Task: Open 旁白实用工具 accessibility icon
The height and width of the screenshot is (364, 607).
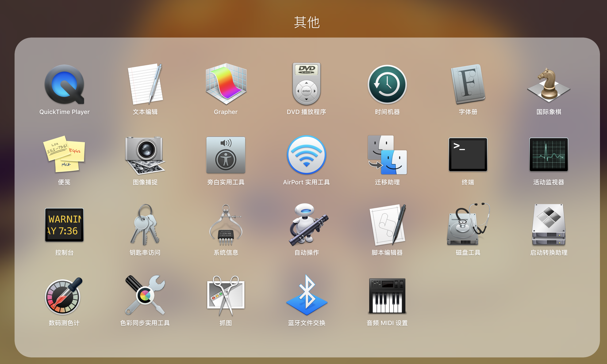Action: [x=226, y=155]
